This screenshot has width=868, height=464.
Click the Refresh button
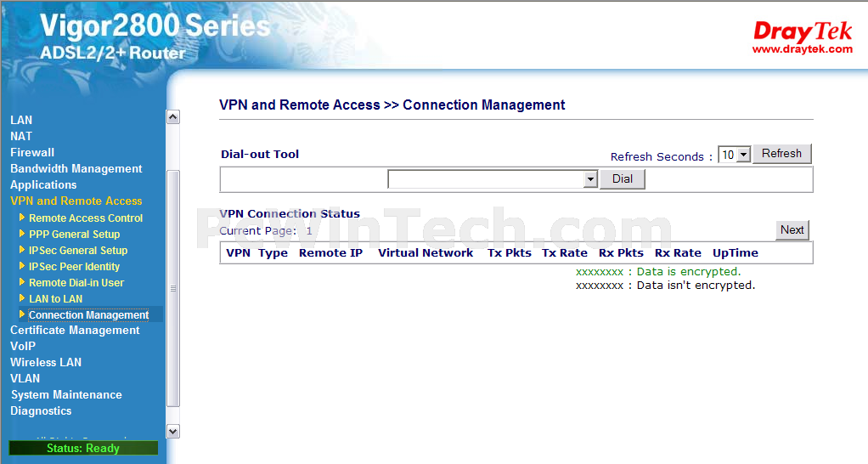(x=781, y=153)
